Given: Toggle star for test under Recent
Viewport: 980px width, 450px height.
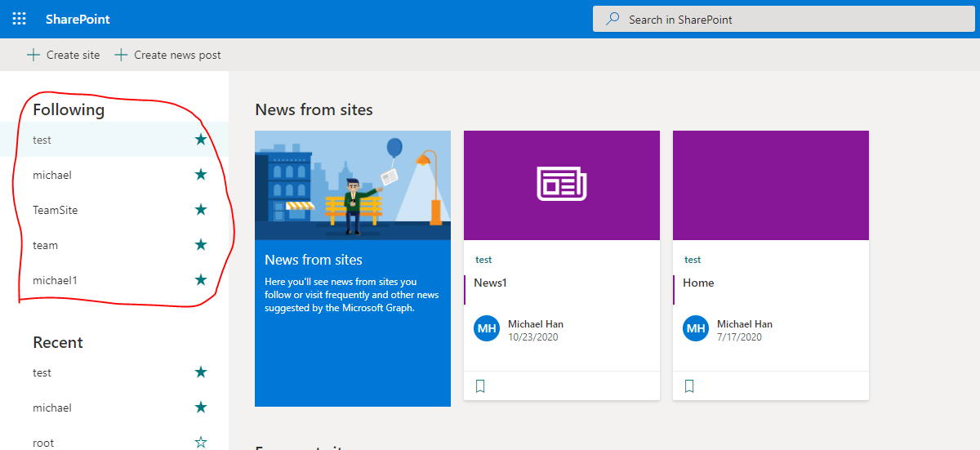Looking at the screenshot, I should (x=201, y=372).
